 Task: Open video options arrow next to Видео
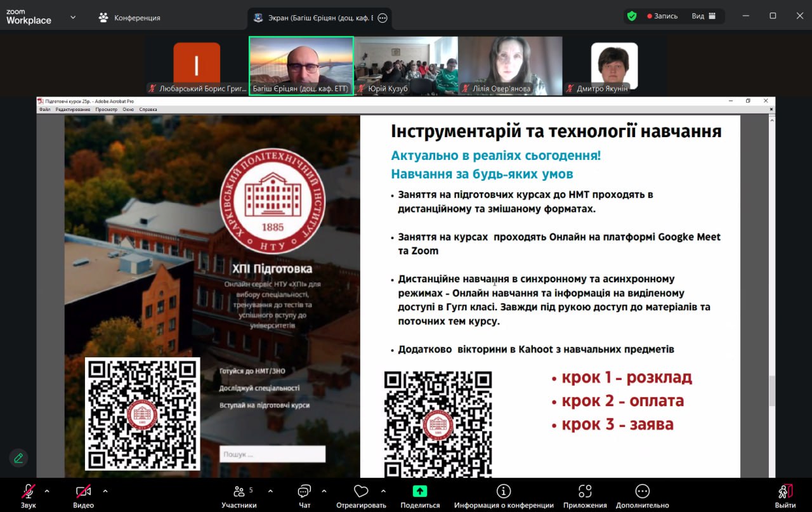105,491
